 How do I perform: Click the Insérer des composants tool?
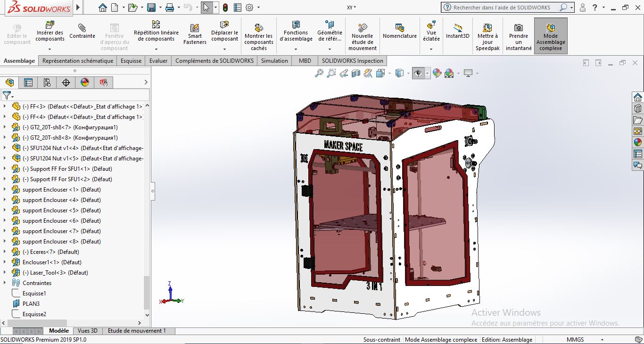50,31
